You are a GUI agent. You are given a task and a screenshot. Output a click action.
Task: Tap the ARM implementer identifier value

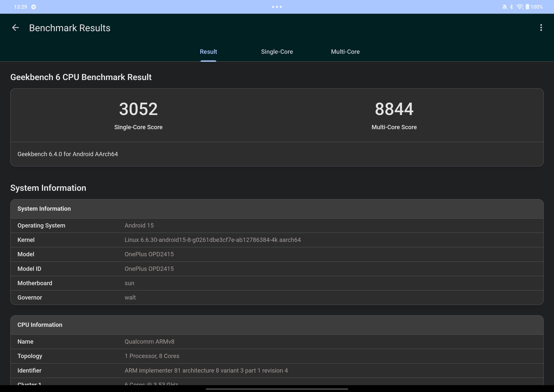pyautogui.click(x=206, y=370)
